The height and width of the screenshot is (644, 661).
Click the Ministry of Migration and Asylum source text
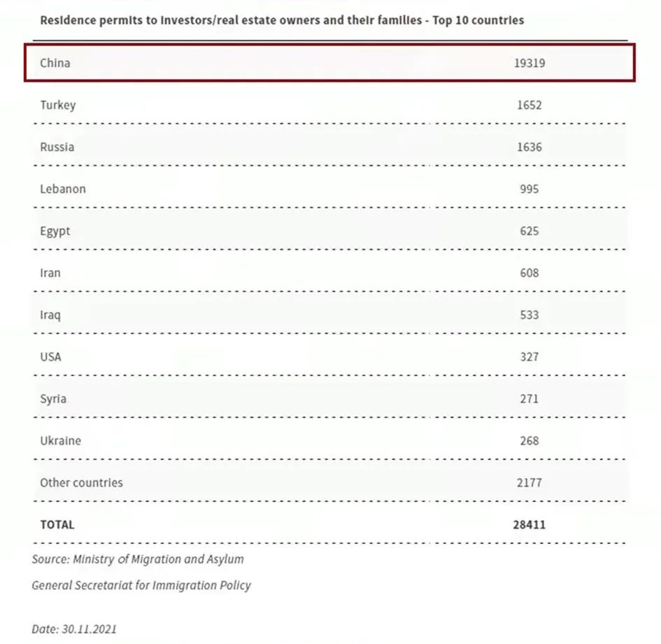pos(138,559)
